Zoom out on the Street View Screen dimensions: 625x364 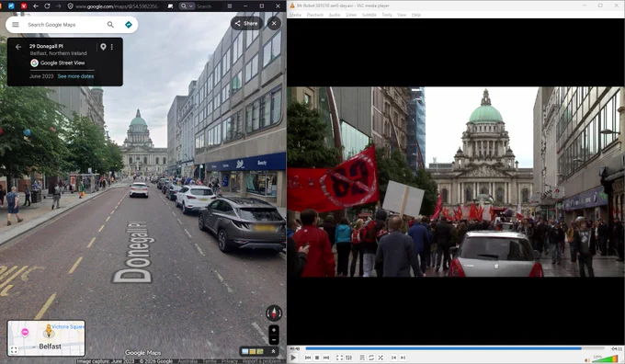[x=274, y=340]
